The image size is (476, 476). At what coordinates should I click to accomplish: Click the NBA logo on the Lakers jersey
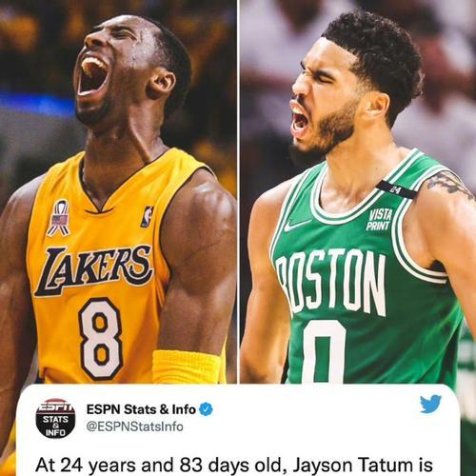tap(147, 217)
